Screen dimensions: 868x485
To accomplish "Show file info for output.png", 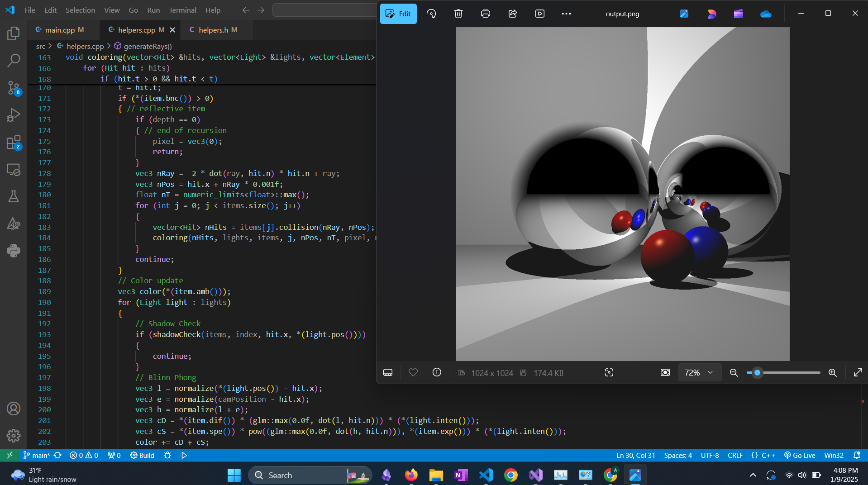I will (x=437, y=372).
